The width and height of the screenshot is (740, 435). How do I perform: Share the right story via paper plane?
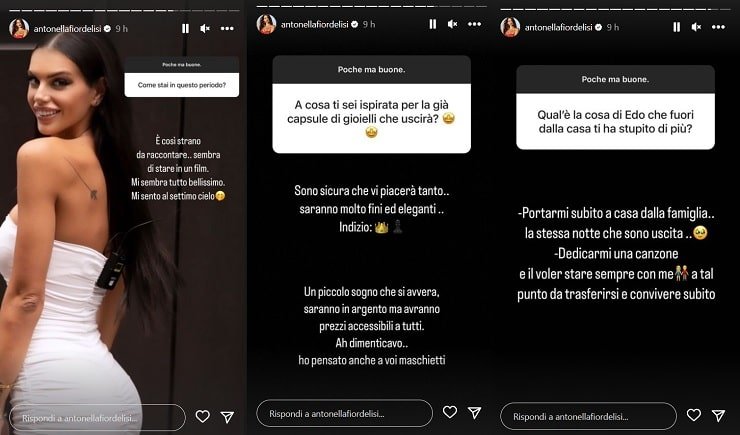click(x=718, y=415)
